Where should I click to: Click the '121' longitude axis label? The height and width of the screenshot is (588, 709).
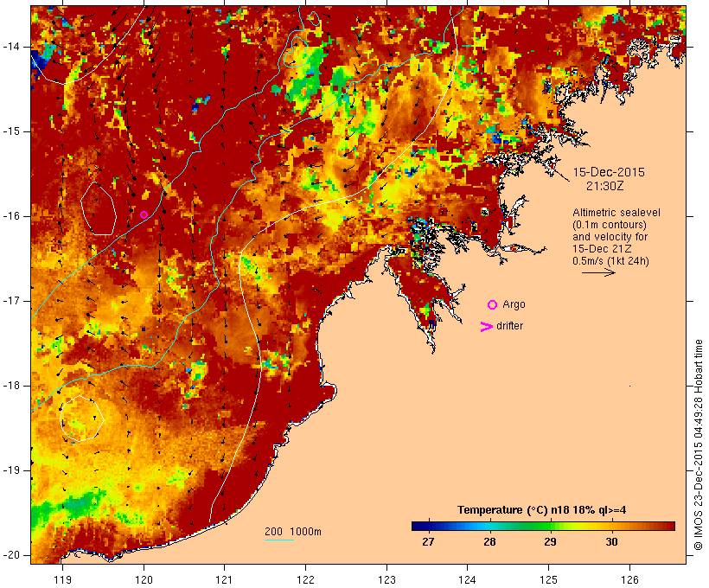click(224, 579)
